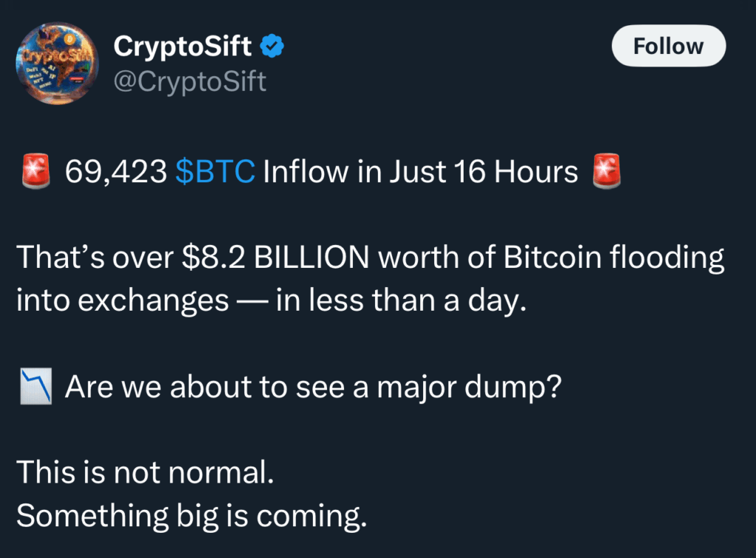This screenshot has width=756, height=558.
Task: Click the '$8.2 BILLION' amount text
Action: coord(275,258)
